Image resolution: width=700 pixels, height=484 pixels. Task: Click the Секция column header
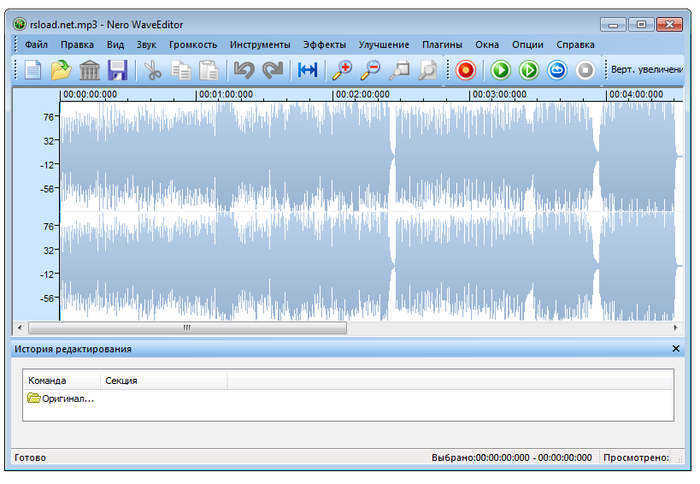(x=164, y=380)
